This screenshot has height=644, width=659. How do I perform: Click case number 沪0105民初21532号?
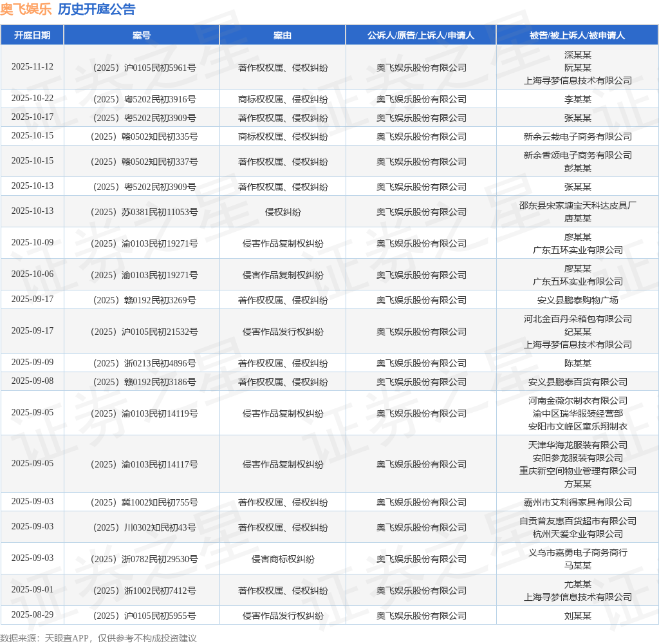pyautogui.click(x=144, y=332)
